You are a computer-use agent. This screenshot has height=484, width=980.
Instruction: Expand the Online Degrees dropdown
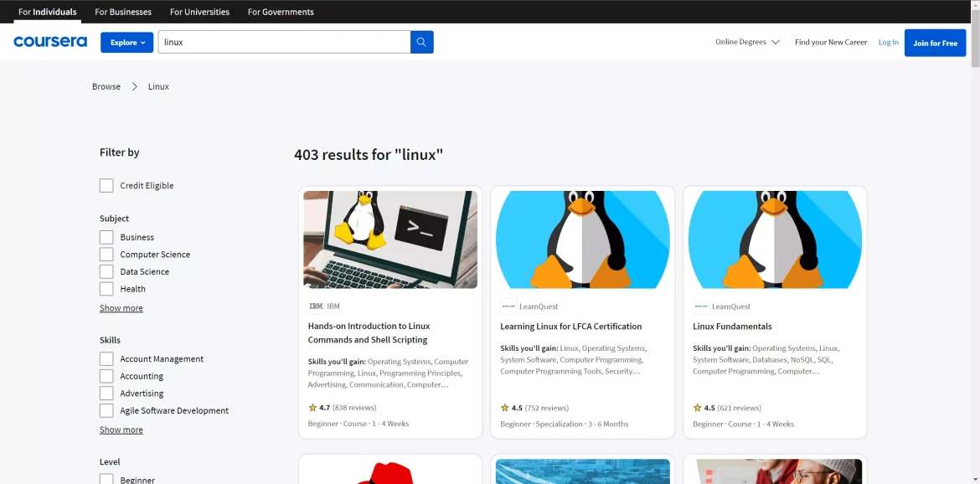click(747, 42)
